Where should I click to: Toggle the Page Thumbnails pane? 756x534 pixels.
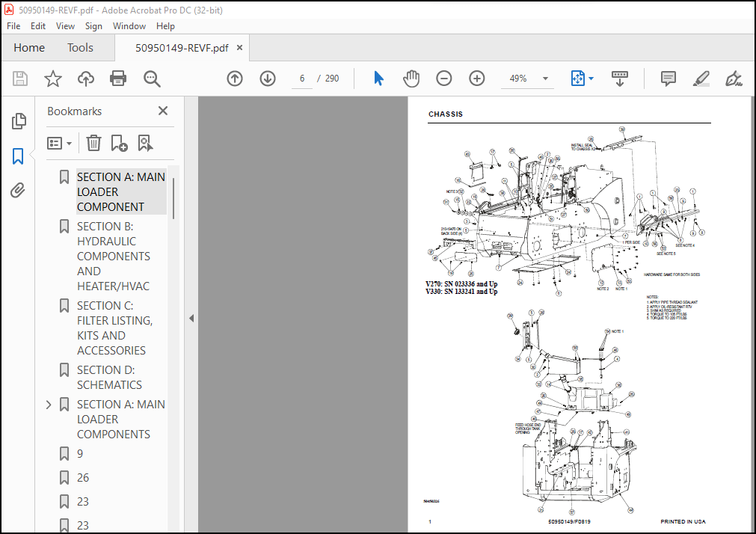coord(18,121)
